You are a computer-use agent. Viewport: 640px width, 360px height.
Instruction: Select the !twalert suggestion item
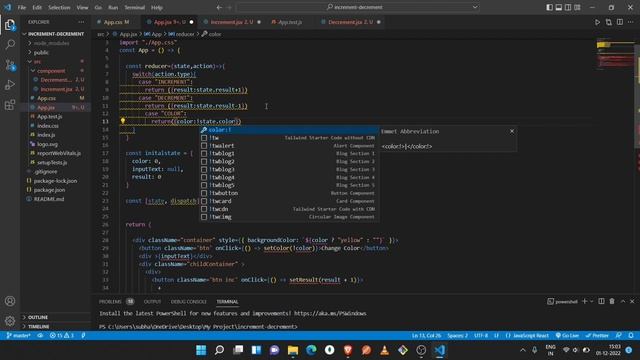(x=289, y=146)
